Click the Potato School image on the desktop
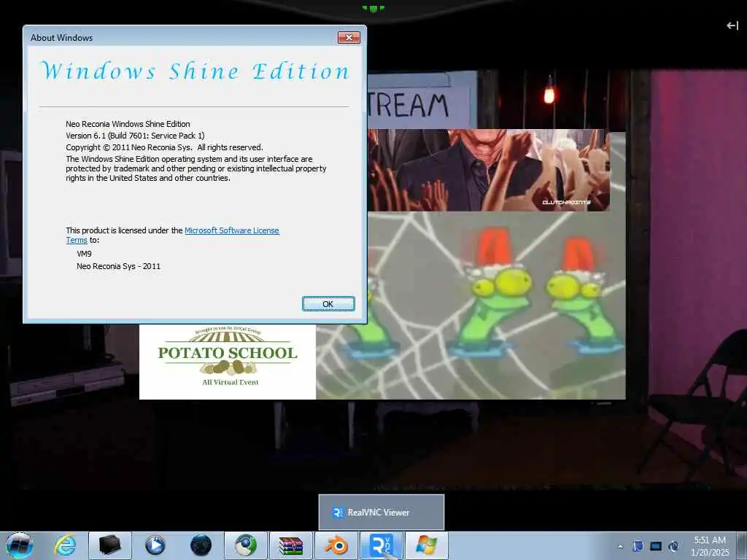This screenshot has width=747, height=560. pos(228,362)
